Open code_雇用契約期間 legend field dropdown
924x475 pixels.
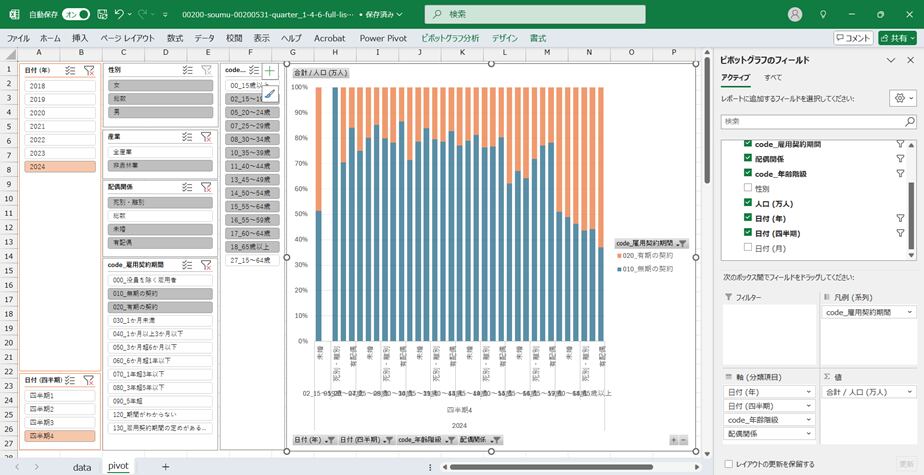[909, 313]
